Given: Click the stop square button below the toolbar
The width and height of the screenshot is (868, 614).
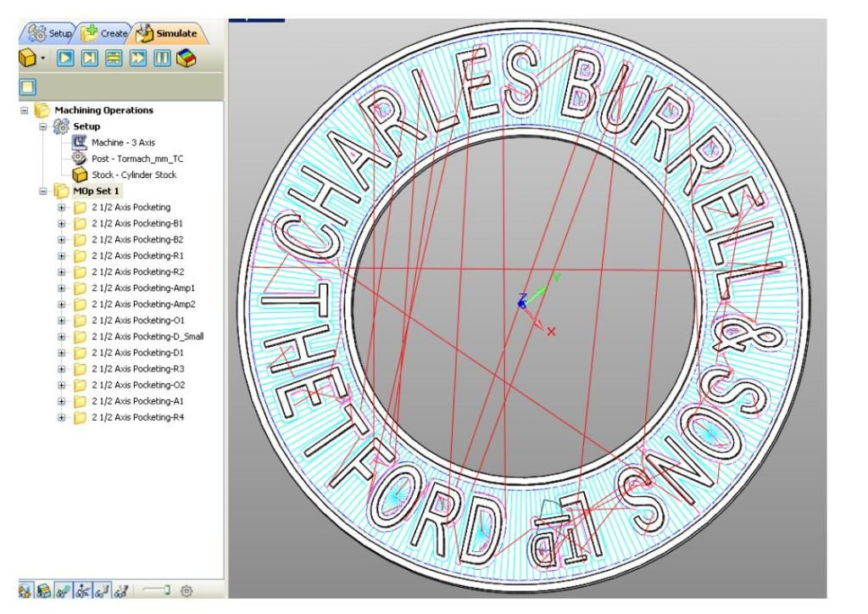Looking at the screenshot, I should (28, 87).
